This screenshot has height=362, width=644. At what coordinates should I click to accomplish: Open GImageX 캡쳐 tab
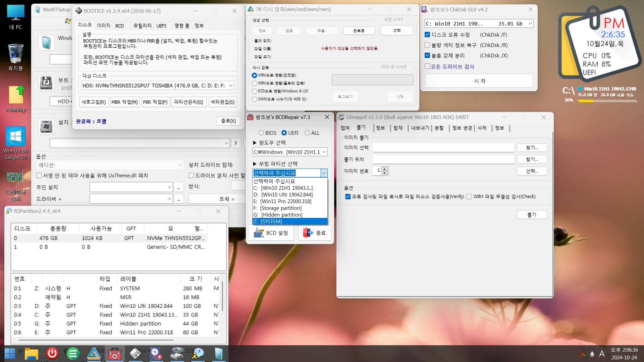[x=345, y=128]
